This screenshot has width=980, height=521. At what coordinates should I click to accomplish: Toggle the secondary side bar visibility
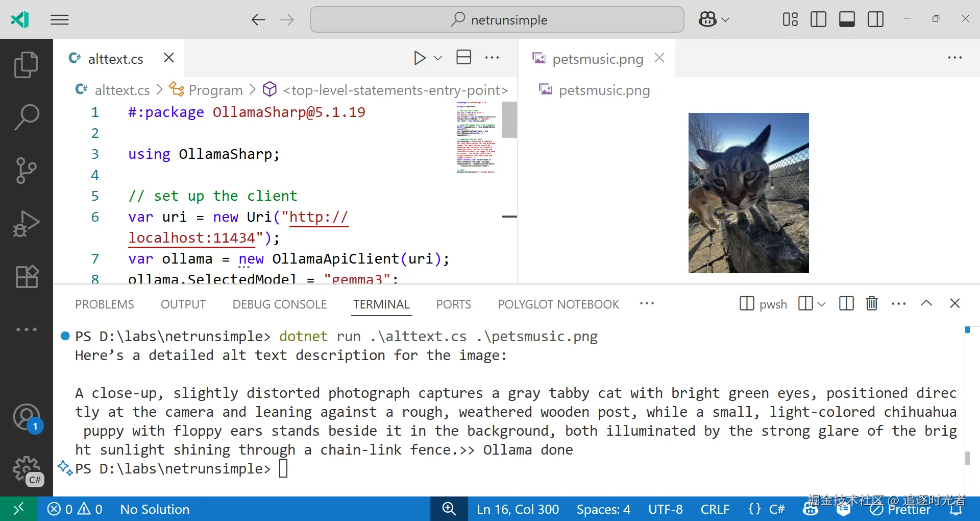click(875, 19)
